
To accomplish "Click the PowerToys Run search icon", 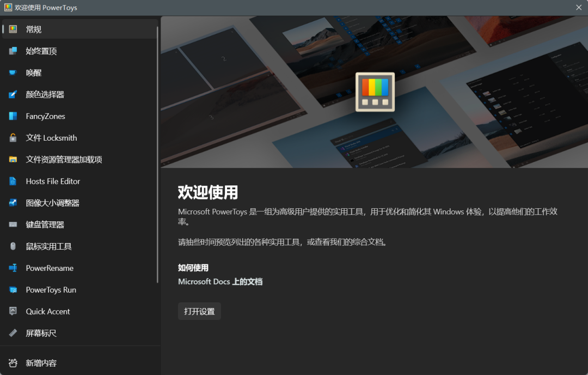I will [13, 290].
